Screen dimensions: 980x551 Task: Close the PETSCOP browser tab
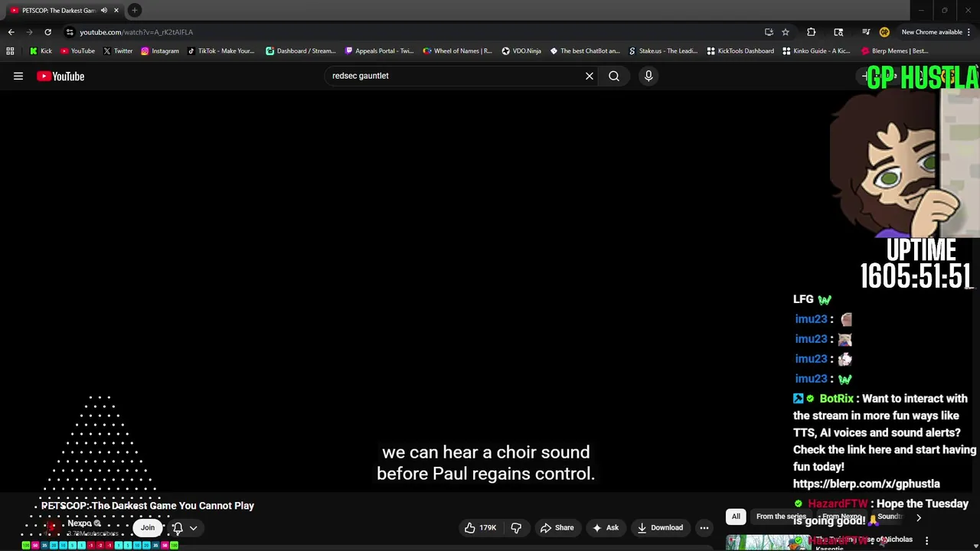click(116, 11)
